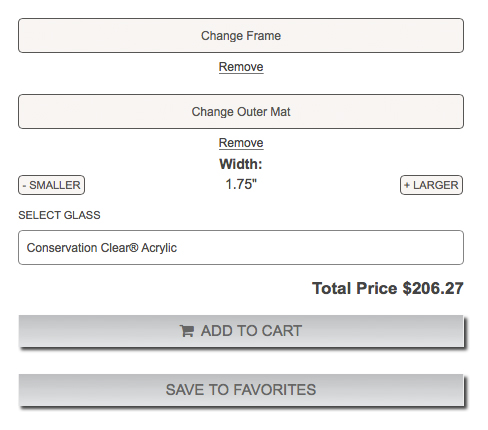Open the Select Glass dropdown
Screen dimensions: 488x430
coord(241,248)
